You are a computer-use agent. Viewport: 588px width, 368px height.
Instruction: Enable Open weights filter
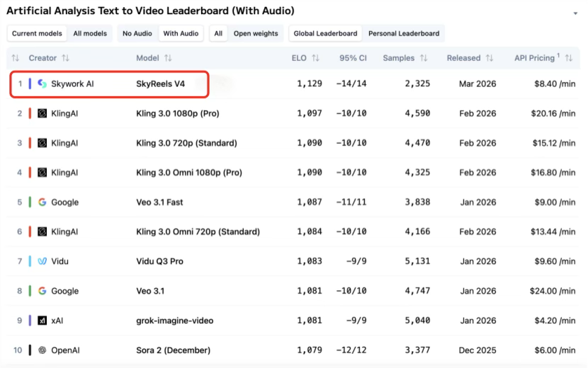click(256, 33)
